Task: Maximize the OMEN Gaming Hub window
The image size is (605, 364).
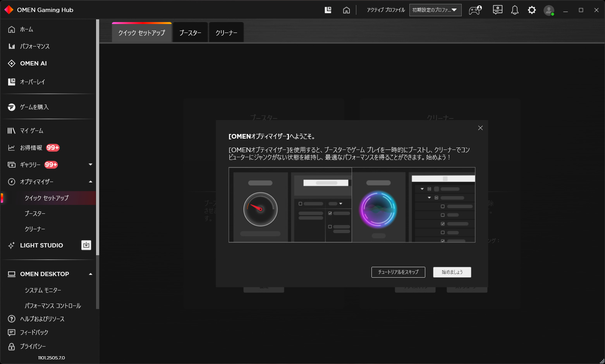Action: [581, 10]
